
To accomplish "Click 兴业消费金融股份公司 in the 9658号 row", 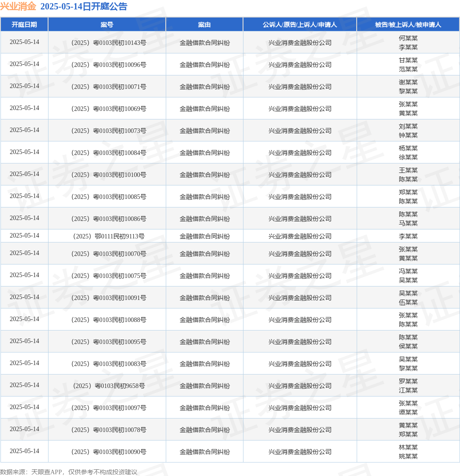I will [x=300, y=386].
